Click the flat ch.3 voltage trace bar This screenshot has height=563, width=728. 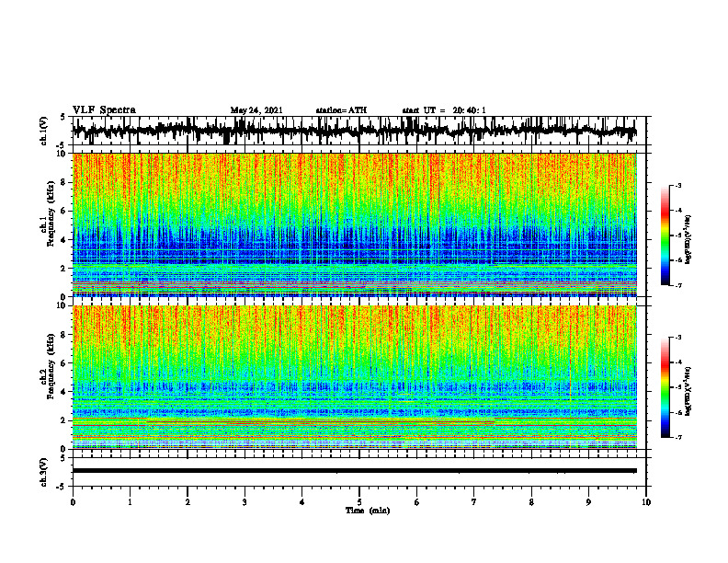pyautogui.click(x=354, y=471)
